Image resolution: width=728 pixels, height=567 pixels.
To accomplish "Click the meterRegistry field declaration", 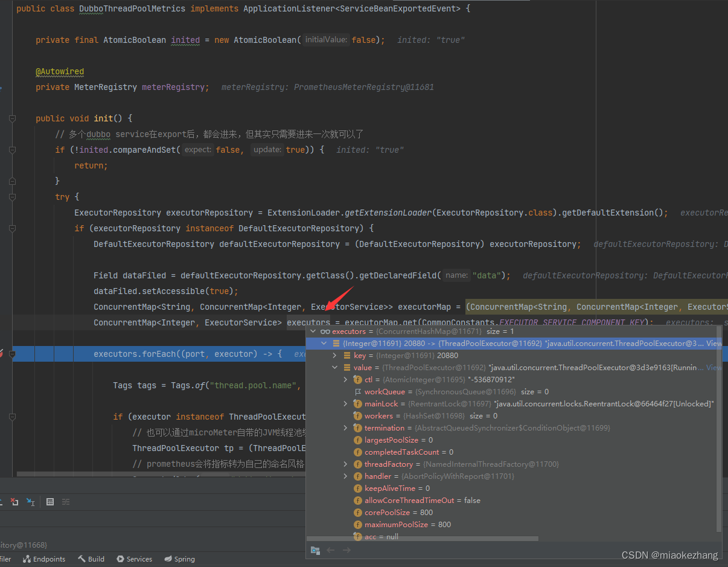I will [176, 87].
